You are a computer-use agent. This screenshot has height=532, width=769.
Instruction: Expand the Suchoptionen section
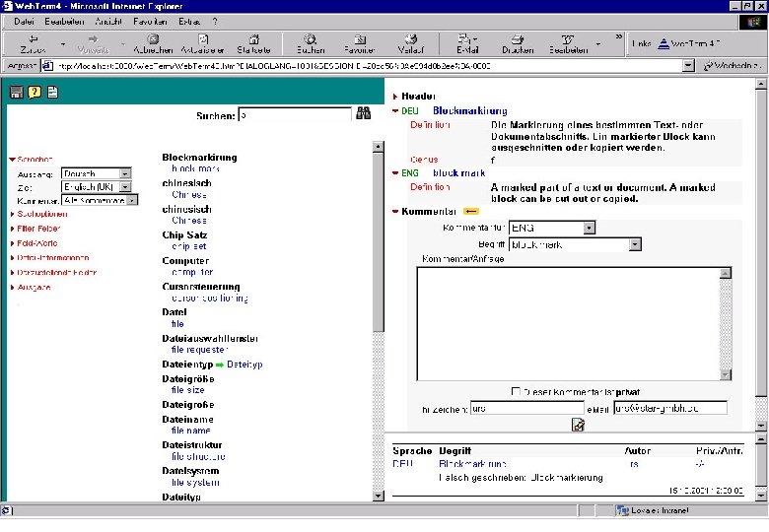click(41, 214)
